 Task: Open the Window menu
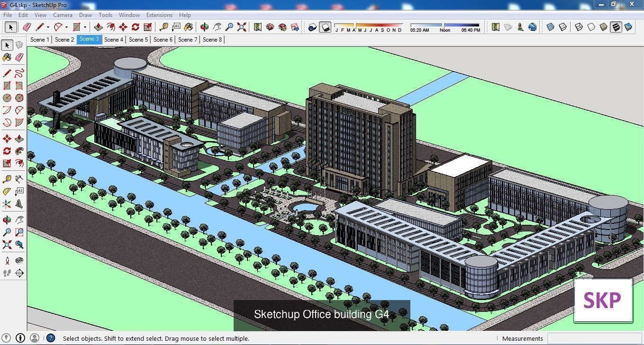pyautogui.click(x=129, y=15)
